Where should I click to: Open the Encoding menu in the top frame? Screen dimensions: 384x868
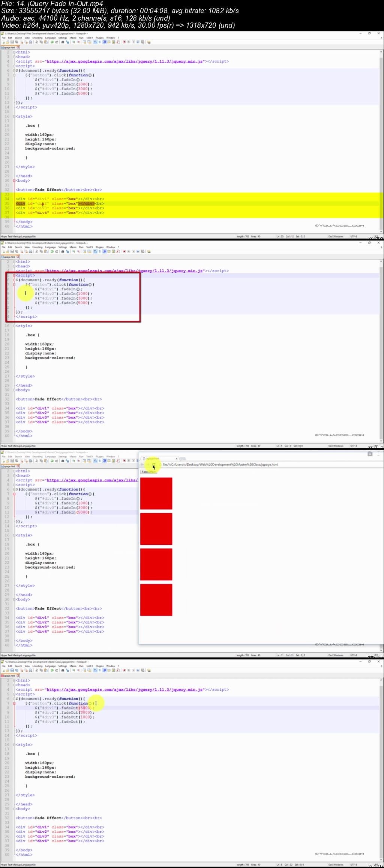[37, 38]
